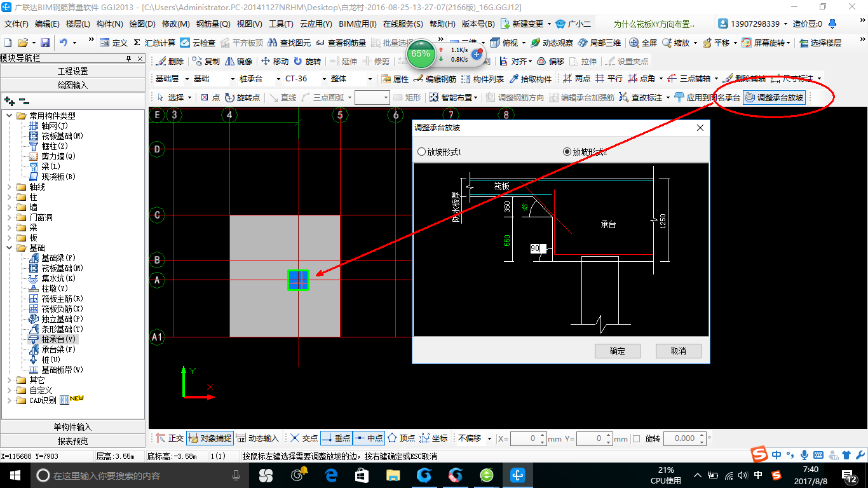Open the 定义 (define) tool

click(114, 43)
